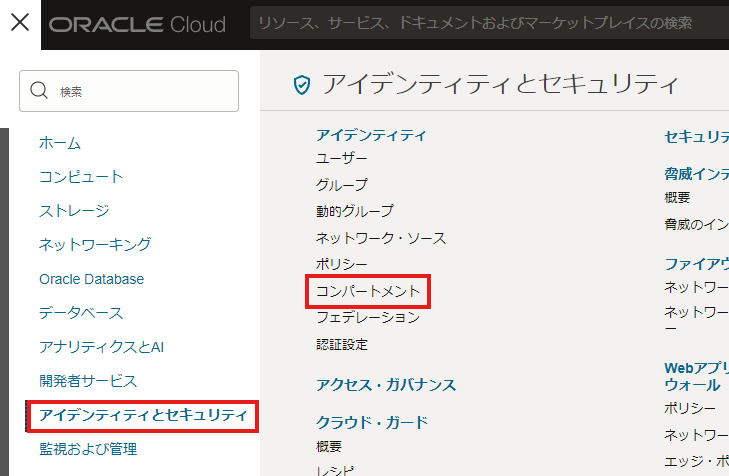Click the Oracle Cloud logo
This screenshot has width=729, height=476.
tap(138, 25)
